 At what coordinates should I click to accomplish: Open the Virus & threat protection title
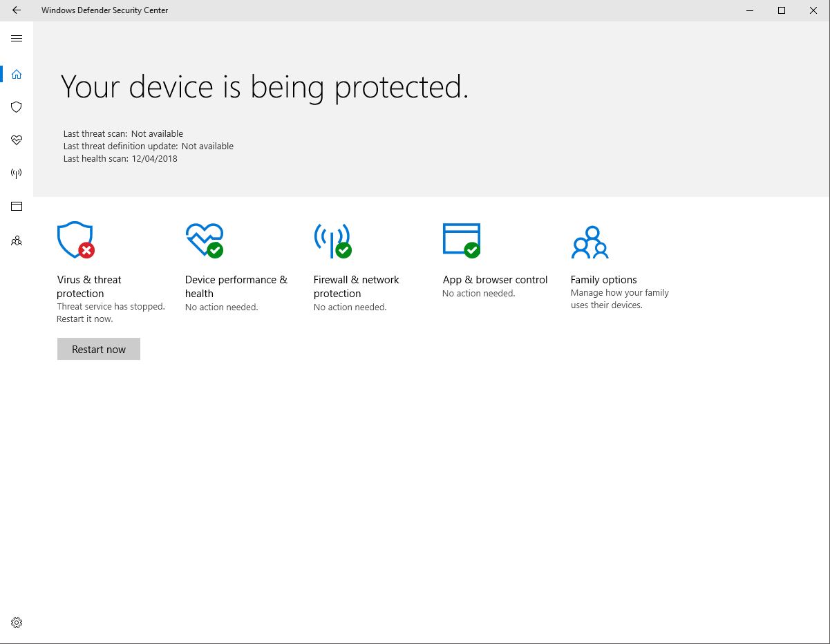tap(89, 287)
